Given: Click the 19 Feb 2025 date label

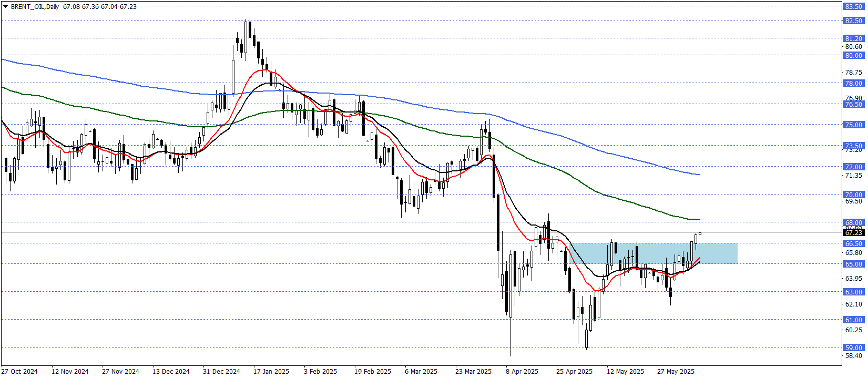Looking at the screenshot, I should pos(373,371).
